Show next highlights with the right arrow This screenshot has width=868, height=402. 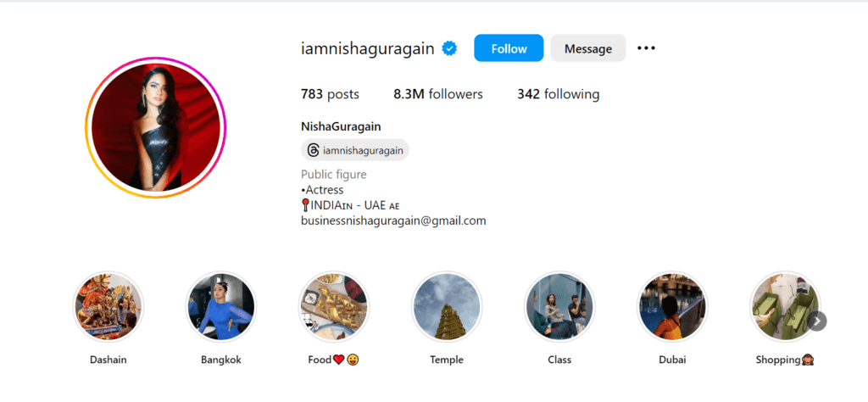tap(818, 321)
